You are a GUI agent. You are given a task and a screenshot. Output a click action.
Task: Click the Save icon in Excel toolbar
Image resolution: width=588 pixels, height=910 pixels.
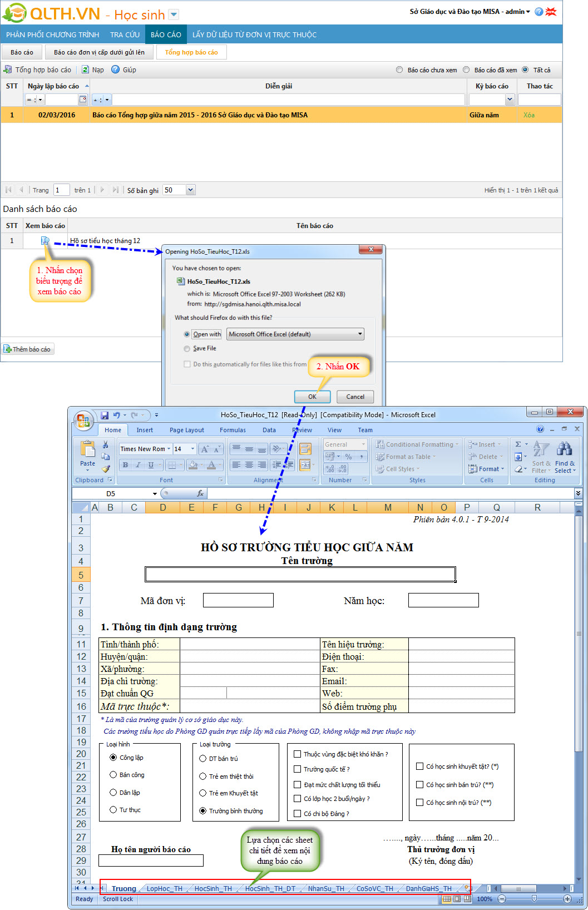pos(105,415)
